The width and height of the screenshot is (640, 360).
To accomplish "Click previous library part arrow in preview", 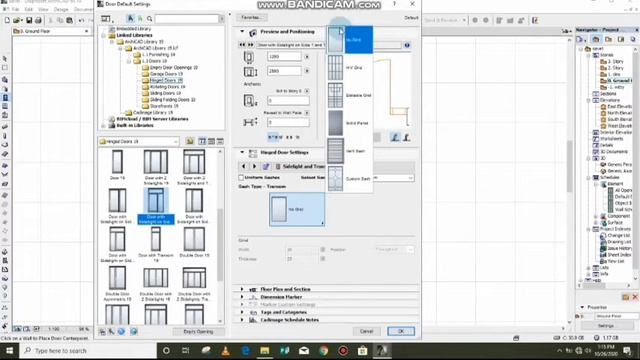I will tap(242, 45).
